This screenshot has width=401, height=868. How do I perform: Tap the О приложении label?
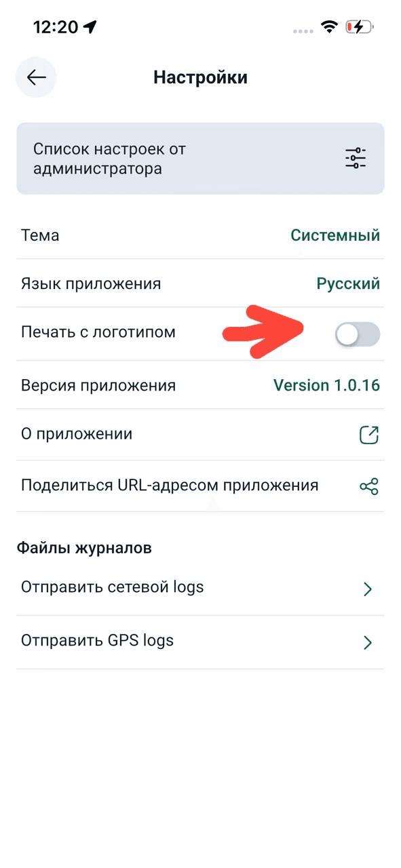point(77,434)
